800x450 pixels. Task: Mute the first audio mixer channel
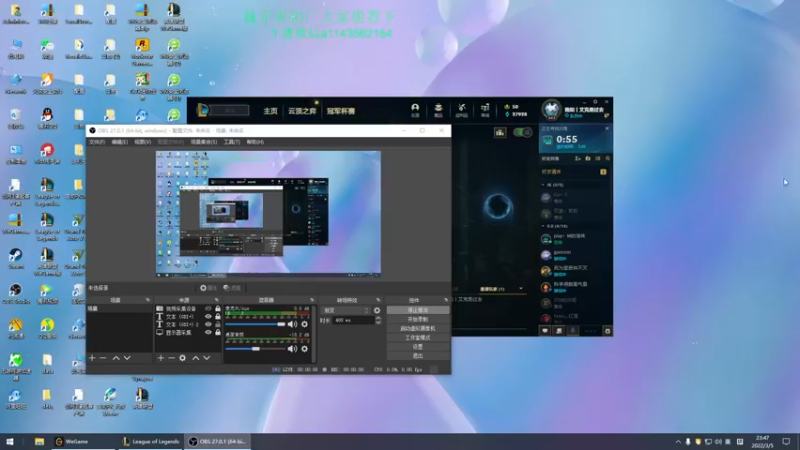(292, 324)
